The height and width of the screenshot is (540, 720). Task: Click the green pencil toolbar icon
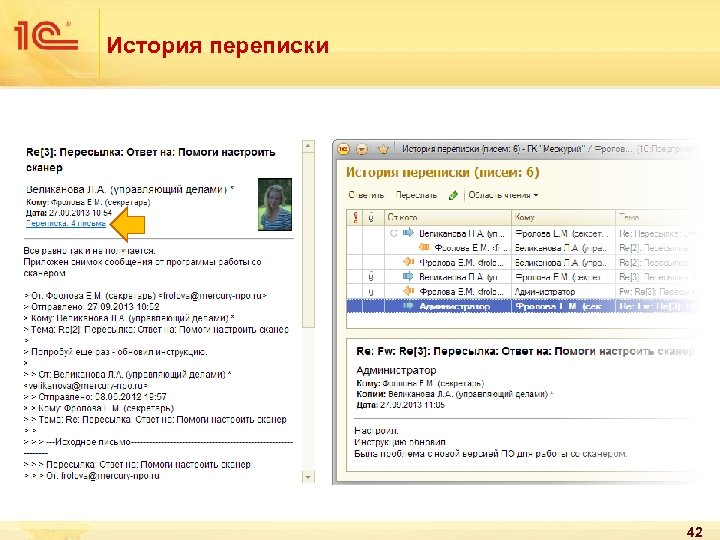coord(453,195)
